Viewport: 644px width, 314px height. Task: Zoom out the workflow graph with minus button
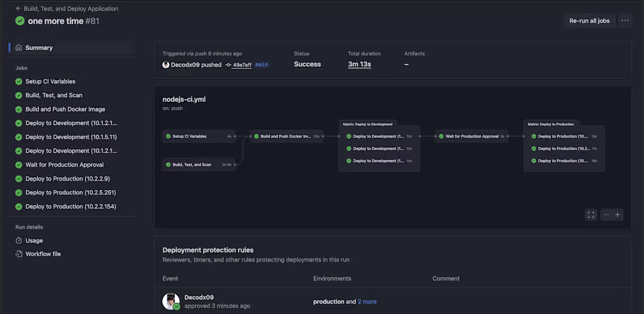tap(606, 215)
